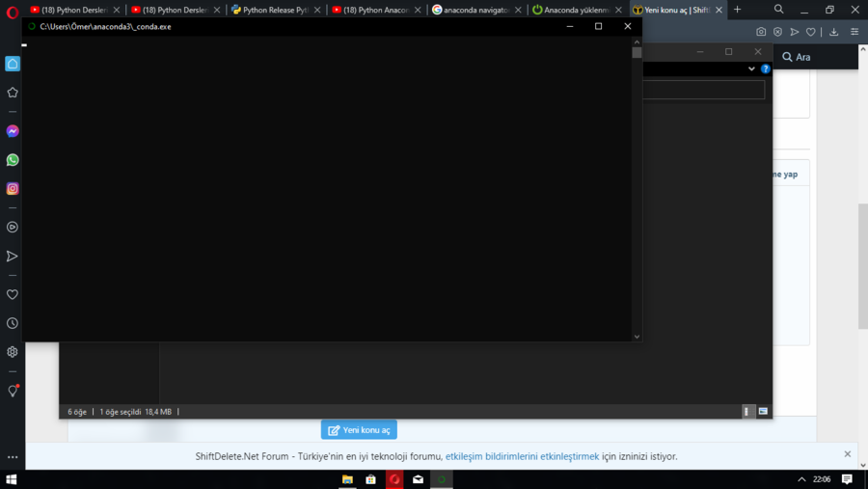Open the downloads icon in the toolbar
This screenshot has height=489, width=868.
pyautogui.click(x=833, y=32)
